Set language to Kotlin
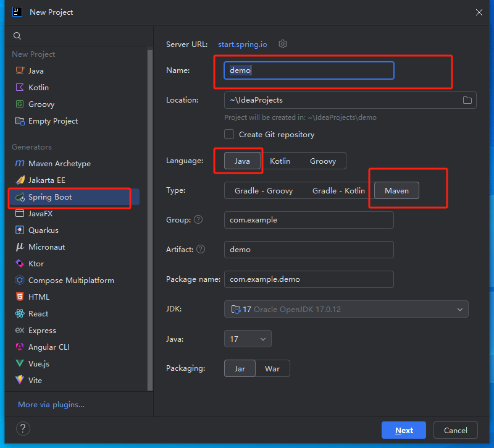Screen dimensions: 494x448 [x=280, y=161]
